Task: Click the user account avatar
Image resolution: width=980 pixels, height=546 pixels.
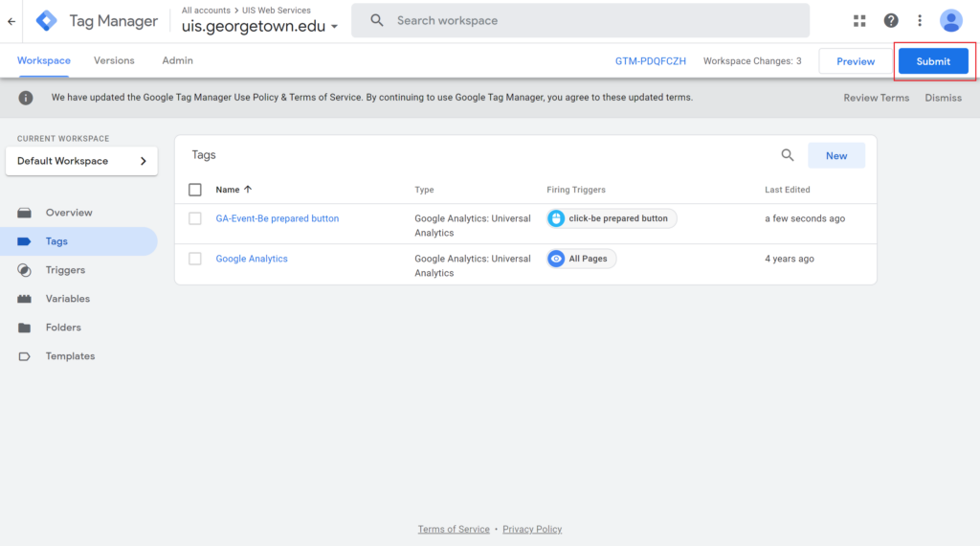Action: click(950, 21)
